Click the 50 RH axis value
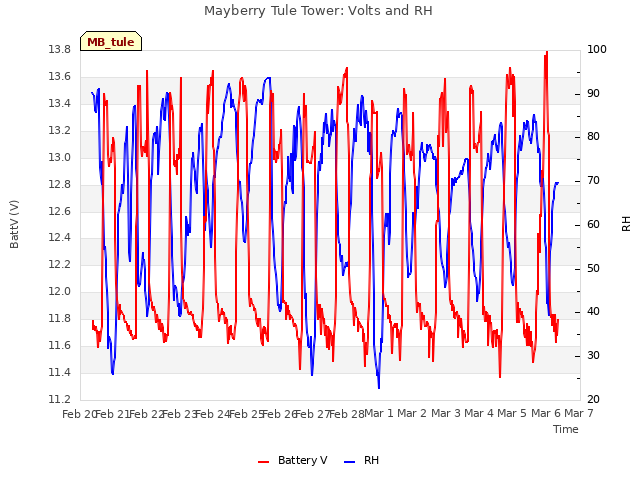Viewport: 640px width, 480px height. 593,269
